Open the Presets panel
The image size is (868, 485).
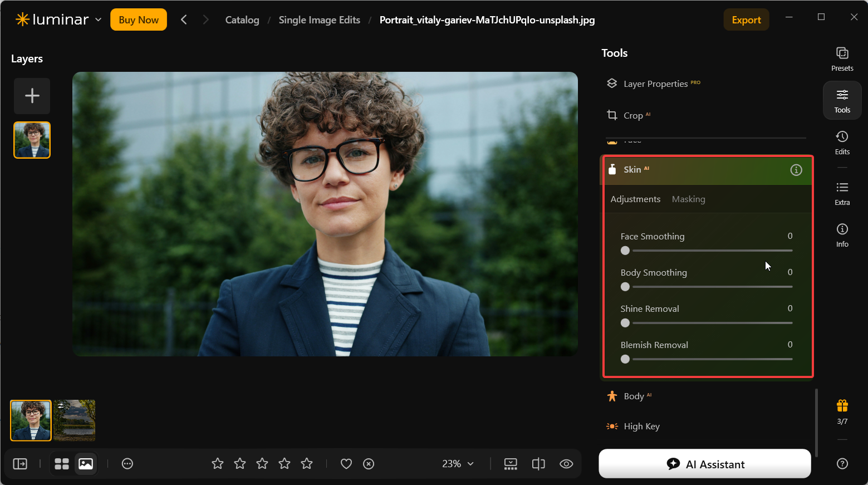click(842, 59)
